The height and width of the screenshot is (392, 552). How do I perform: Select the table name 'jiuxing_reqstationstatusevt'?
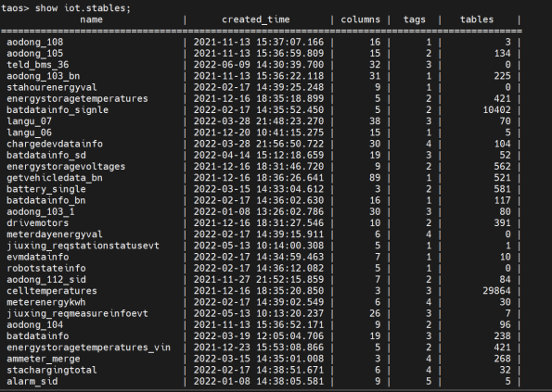(83, 246)
